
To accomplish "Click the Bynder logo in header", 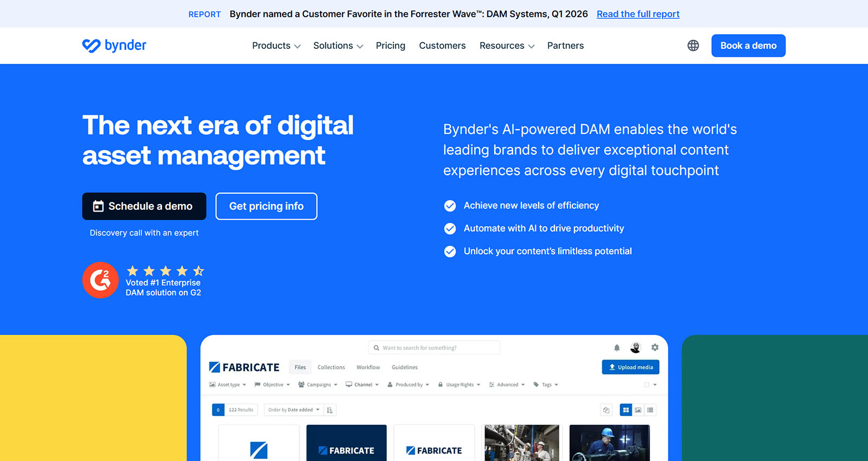I will click(x=114, y=46).
